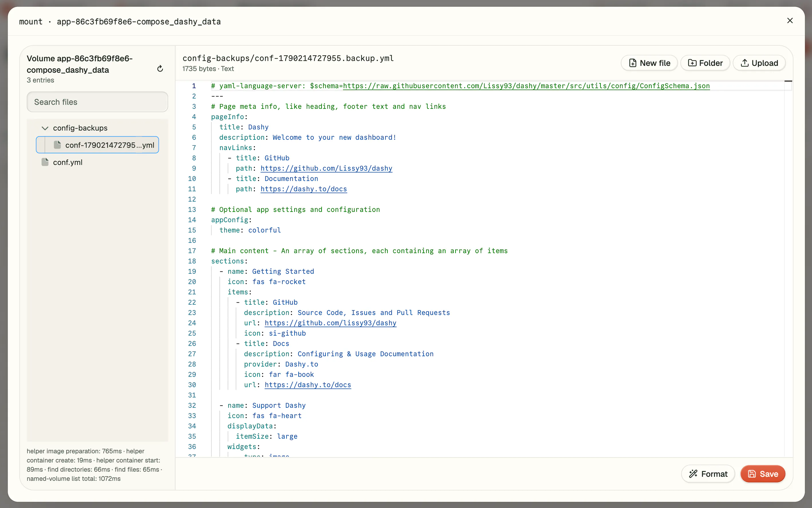812x508 pixels.
Task: Click 'itemSize: large' value
Action: [287, 436]
